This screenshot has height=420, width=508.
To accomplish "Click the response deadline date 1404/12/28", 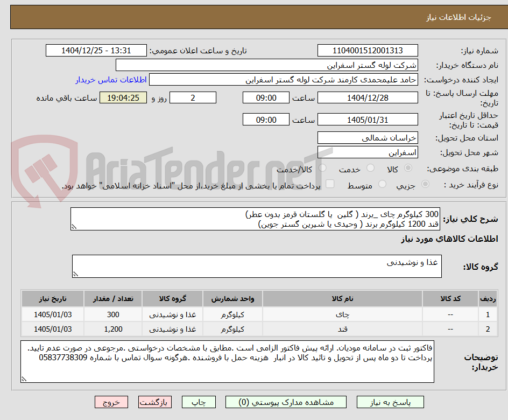I will pos(368,97).
